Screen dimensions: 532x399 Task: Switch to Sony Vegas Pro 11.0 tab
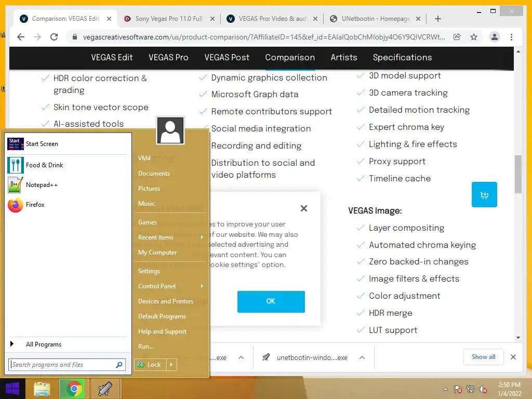pos(169,19)
